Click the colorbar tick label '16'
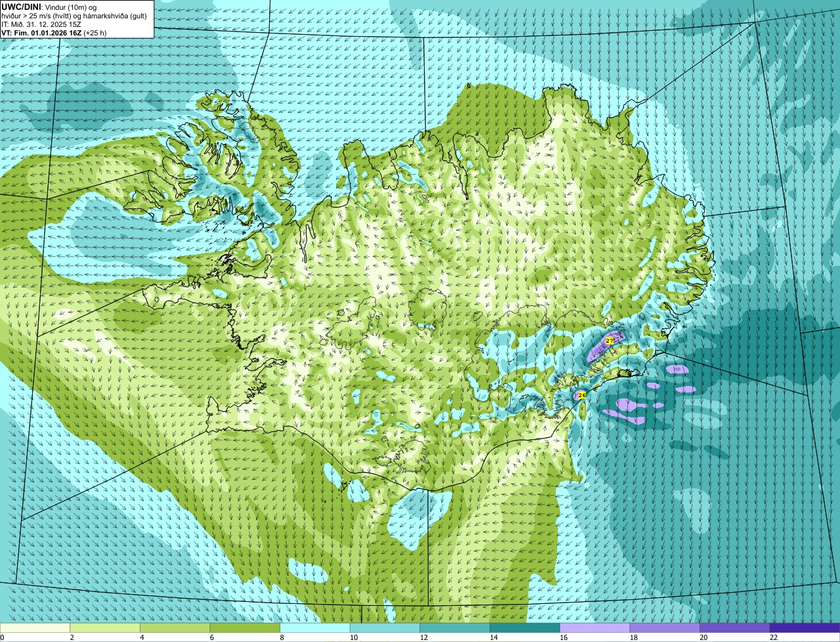Screen dimensions: 840x642 (x=564, y=637)
